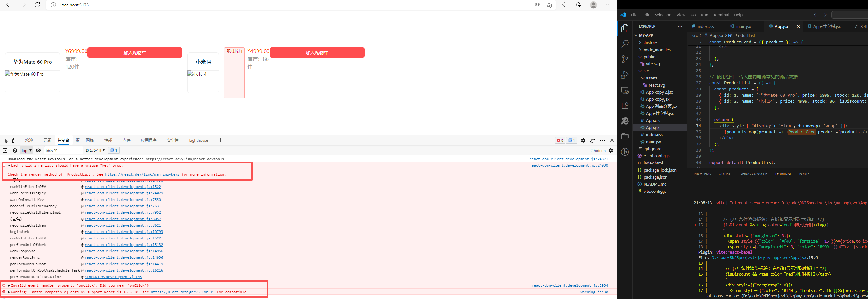Clear the console with the ban icon
The image size is (868, 299).
15,151
